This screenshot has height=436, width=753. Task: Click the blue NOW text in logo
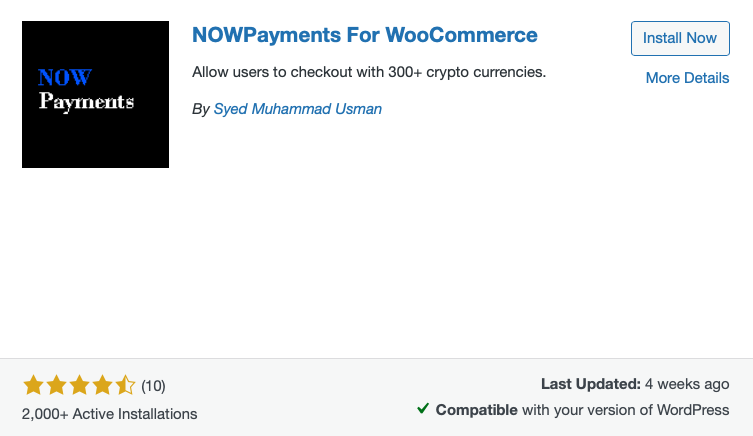64,78
